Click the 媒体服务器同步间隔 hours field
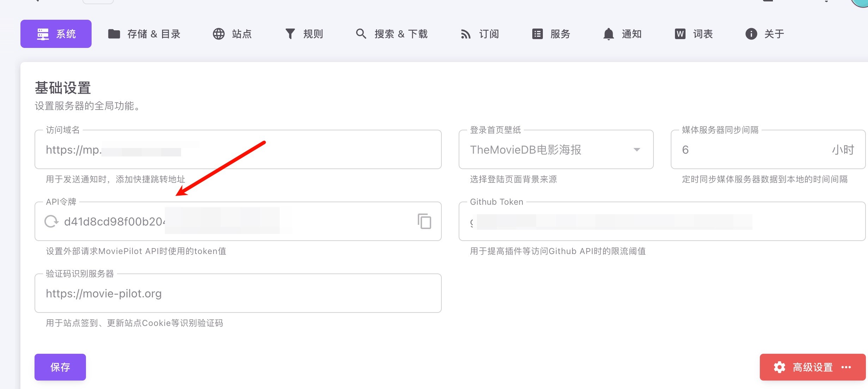The width and height of the screenshot is (868, 389). (754, 150)
